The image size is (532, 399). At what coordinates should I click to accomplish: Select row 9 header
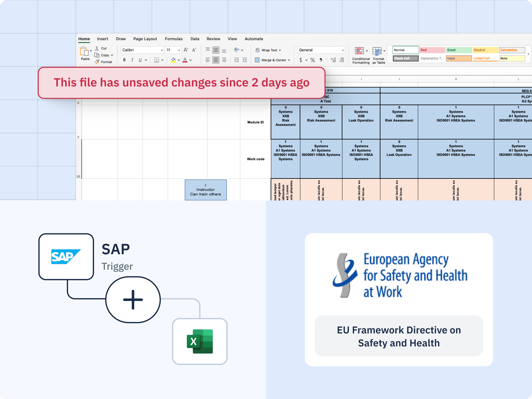[79, 122]
